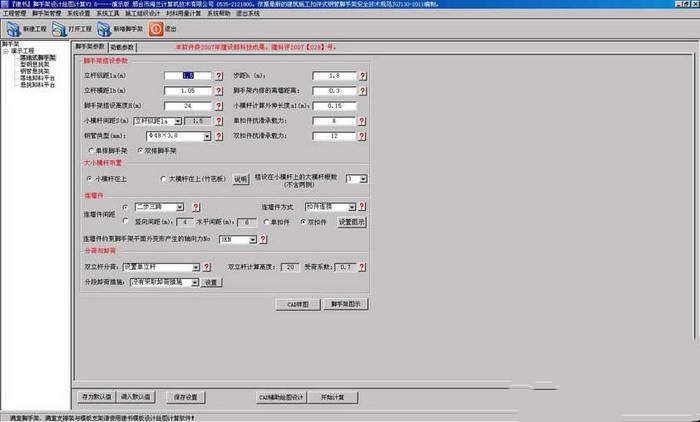This screenshot has width=700, height=422.
Task: Open the 工程管理 menu
Action: coord(14,13)
